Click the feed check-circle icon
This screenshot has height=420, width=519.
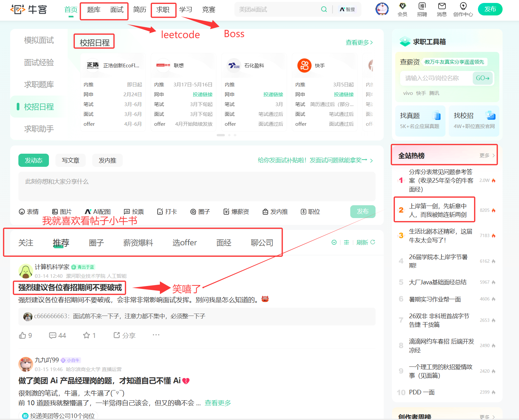click(x=334, y=242)
